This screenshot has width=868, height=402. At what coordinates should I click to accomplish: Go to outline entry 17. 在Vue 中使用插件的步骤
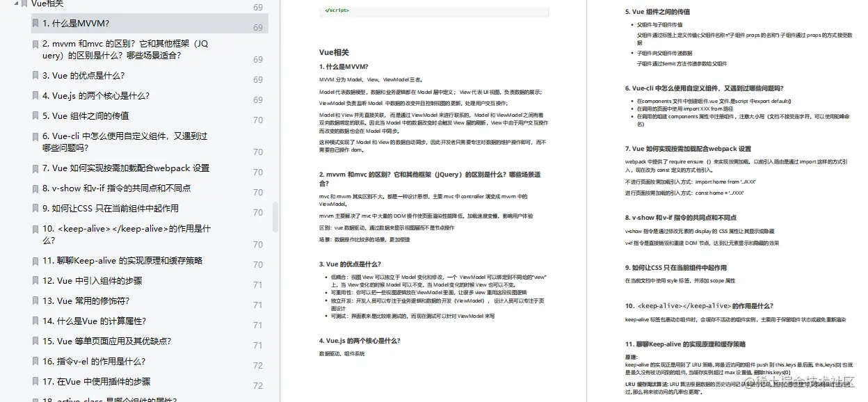click(97, 382)
